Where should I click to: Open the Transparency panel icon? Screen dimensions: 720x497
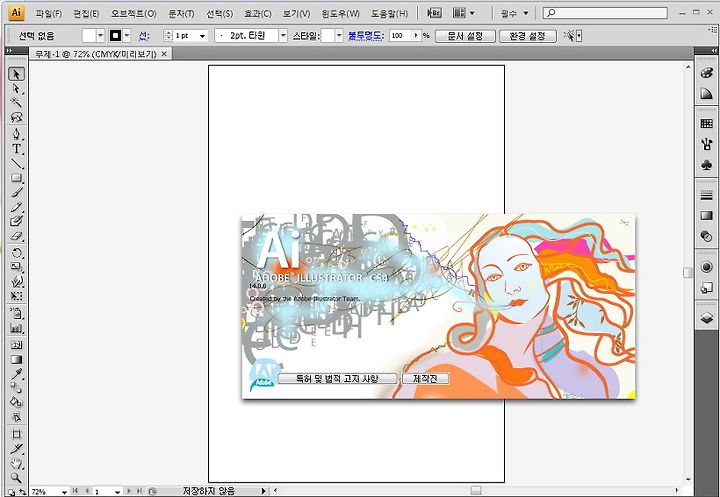coord(707,237)
